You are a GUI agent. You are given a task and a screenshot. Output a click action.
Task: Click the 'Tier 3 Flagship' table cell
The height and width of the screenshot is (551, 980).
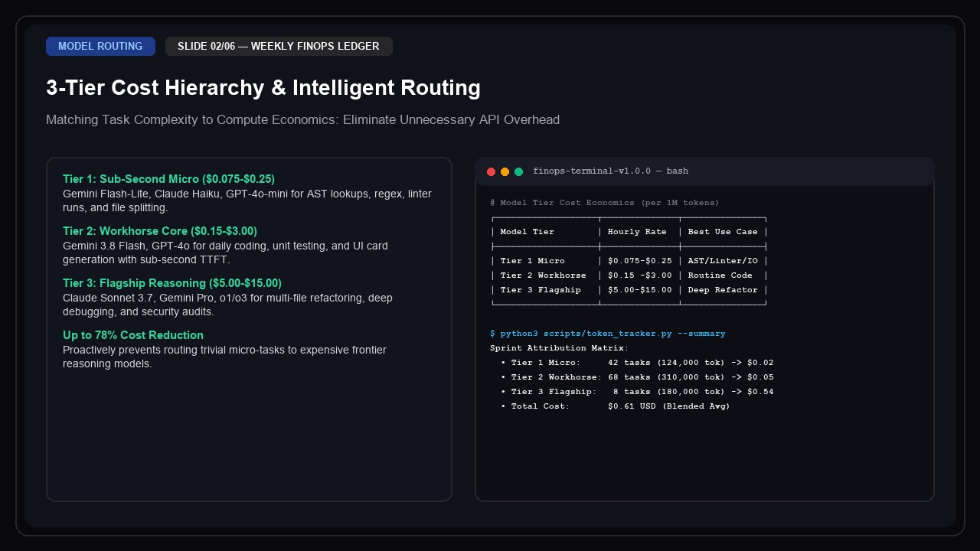(x=541, y=290)
